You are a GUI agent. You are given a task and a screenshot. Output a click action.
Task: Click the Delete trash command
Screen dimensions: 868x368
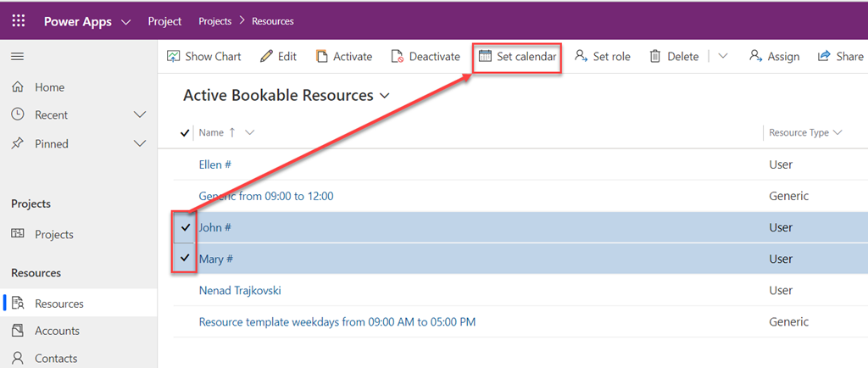coord(674,56)
